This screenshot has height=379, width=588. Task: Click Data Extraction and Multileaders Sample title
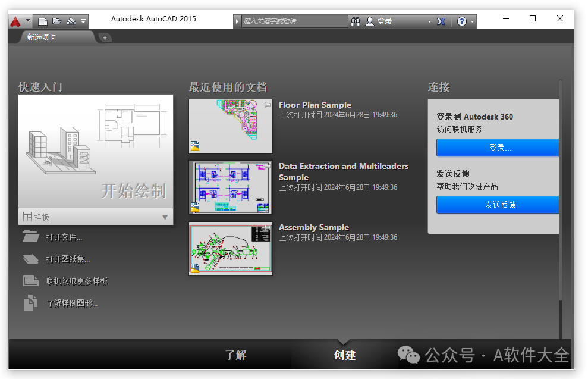[344, 171]
